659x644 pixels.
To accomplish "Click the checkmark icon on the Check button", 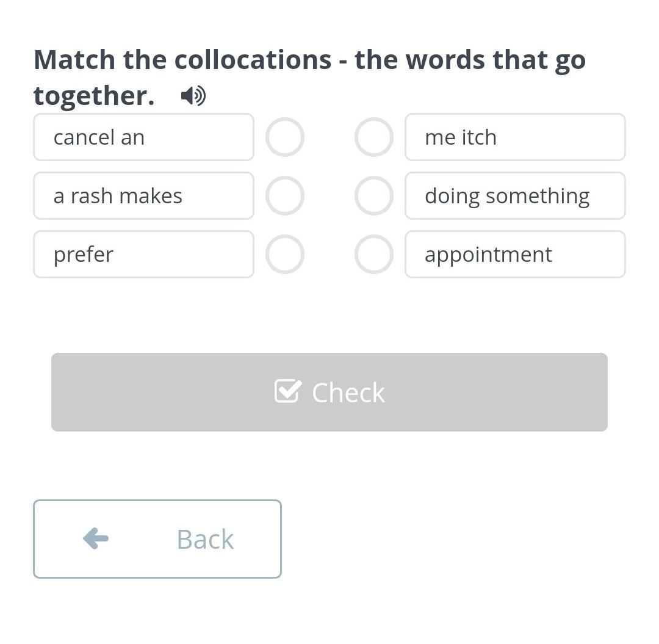I will click(x=287, y=391).
